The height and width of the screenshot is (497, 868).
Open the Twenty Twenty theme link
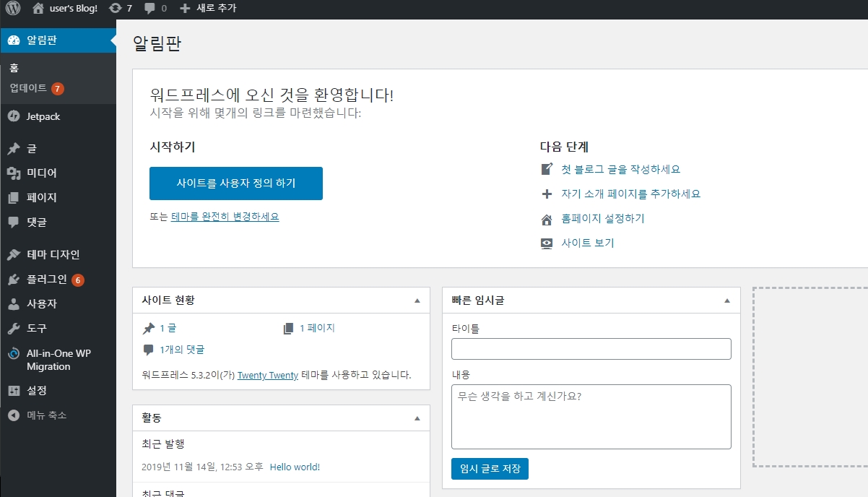268,375
